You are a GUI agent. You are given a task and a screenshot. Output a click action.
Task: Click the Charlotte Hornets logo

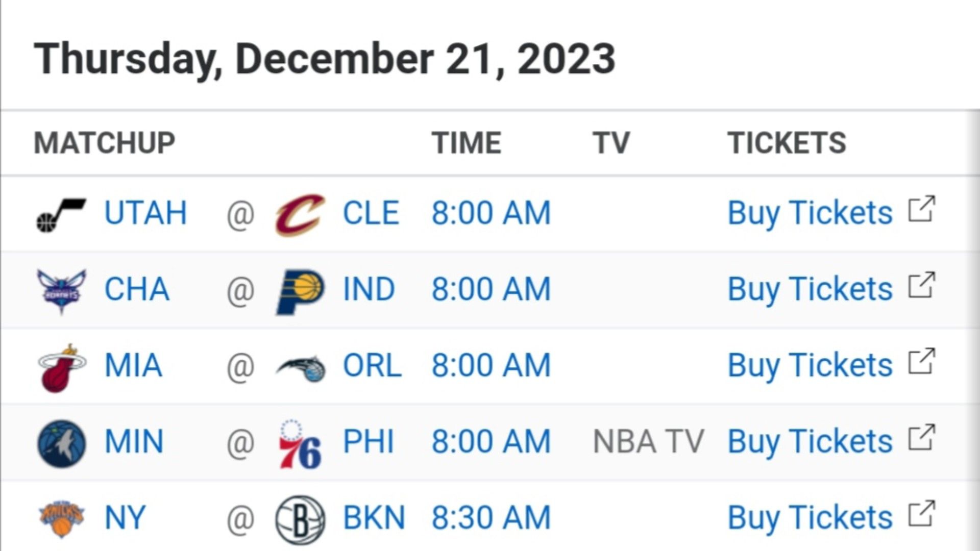[x=61, y=291]
